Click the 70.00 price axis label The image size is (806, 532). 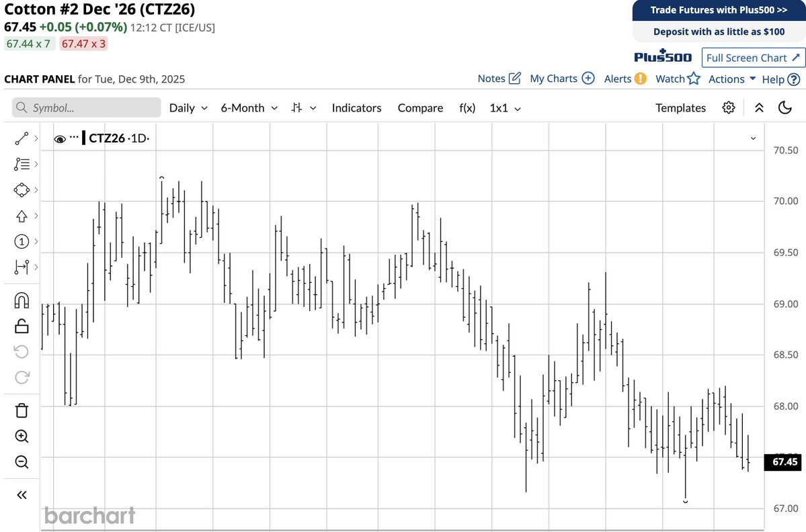pos(785,201)
